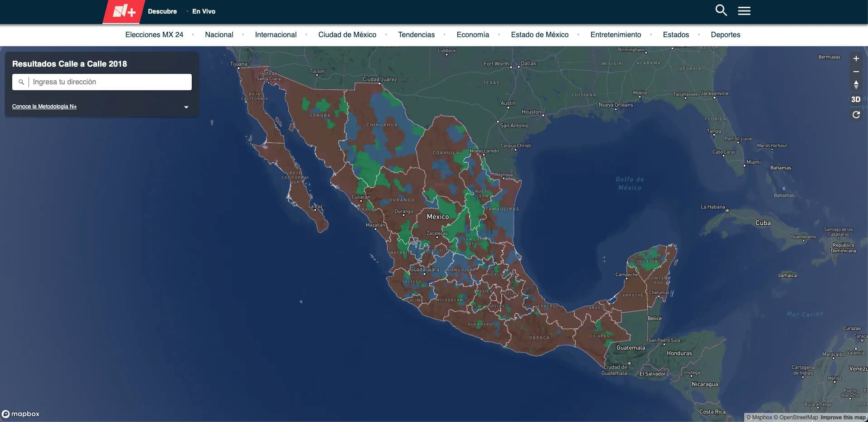Reset the map with the refresh icon

tap(856, 114)
